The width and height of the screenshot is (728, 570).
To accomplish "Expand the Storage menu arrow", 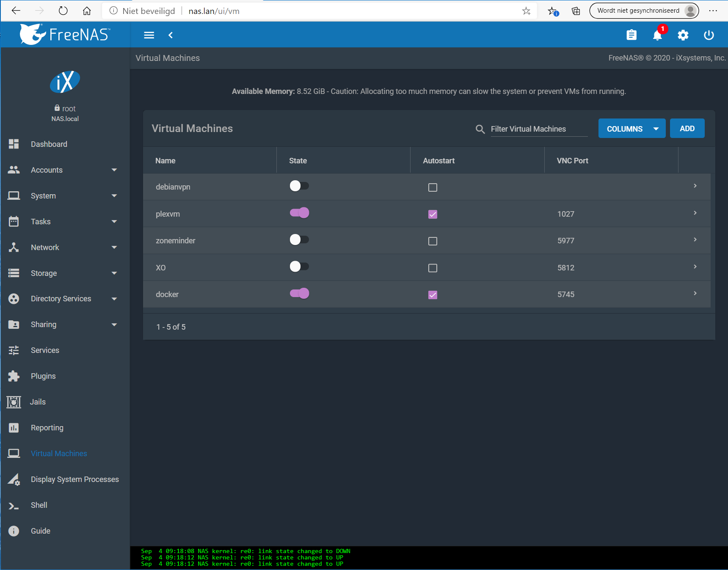I will [x=114, y=273].
